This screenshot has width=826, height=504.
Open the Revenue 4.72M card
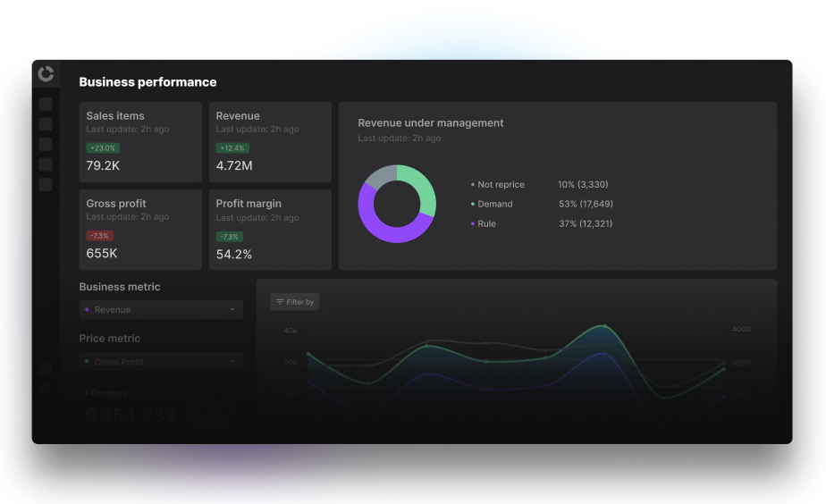point(270,142)
